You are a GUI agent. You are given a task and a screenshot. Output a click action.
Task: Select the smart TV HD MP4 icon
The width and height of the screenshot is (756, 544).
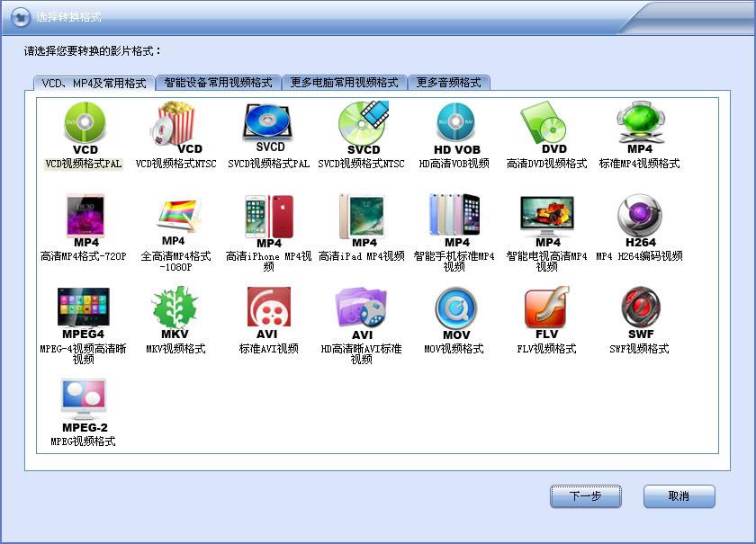547,220
